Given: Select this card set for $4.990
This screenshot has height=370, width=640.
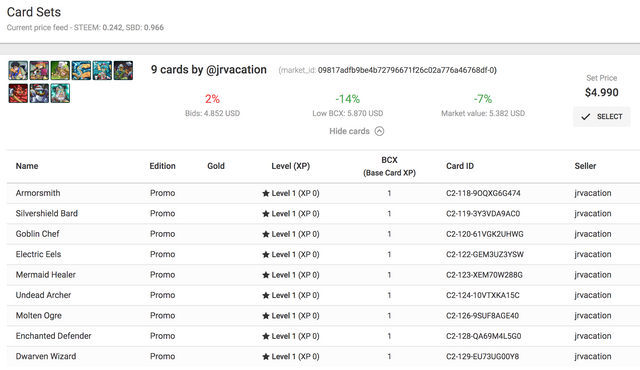Looking at the screenshot, I should pos(602,117).
